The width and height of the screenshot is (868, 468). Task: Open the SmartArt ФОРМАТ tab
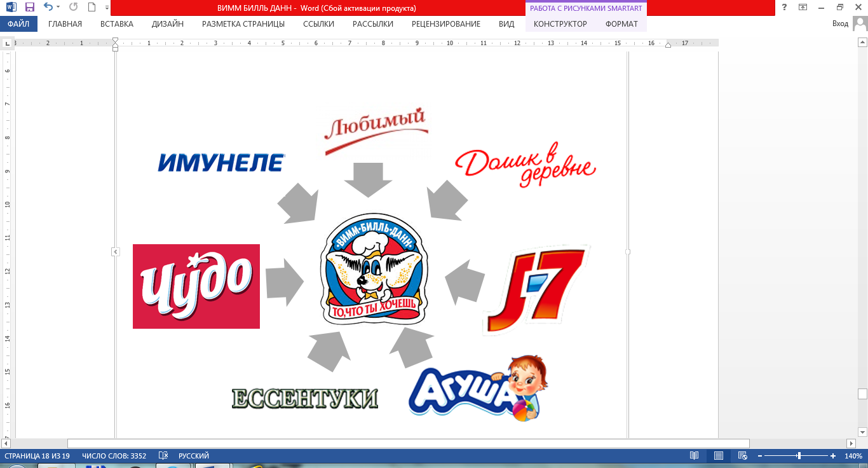pyautogui.click(x=621, y=24)
